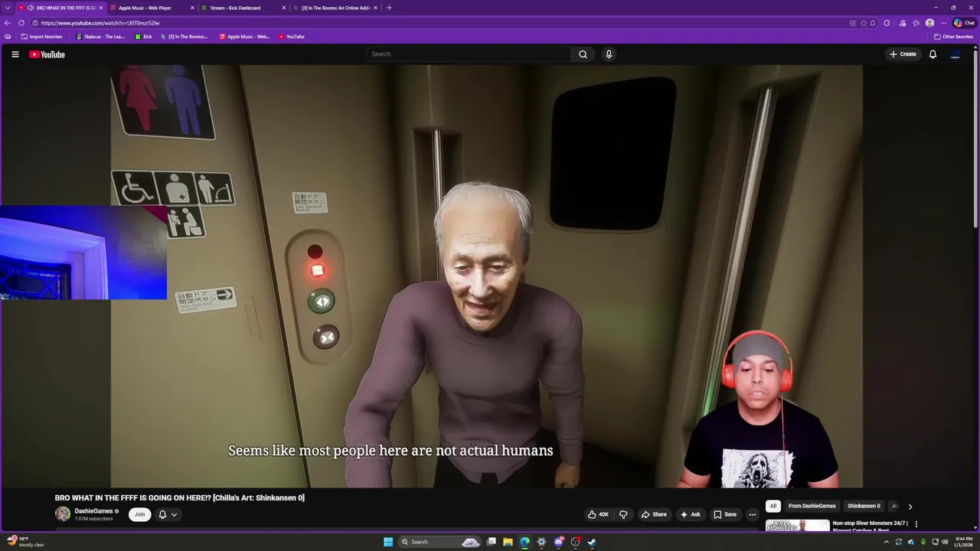Open Discord from taskbar
The image size is (980, 551).
click(x=559, y=542)
